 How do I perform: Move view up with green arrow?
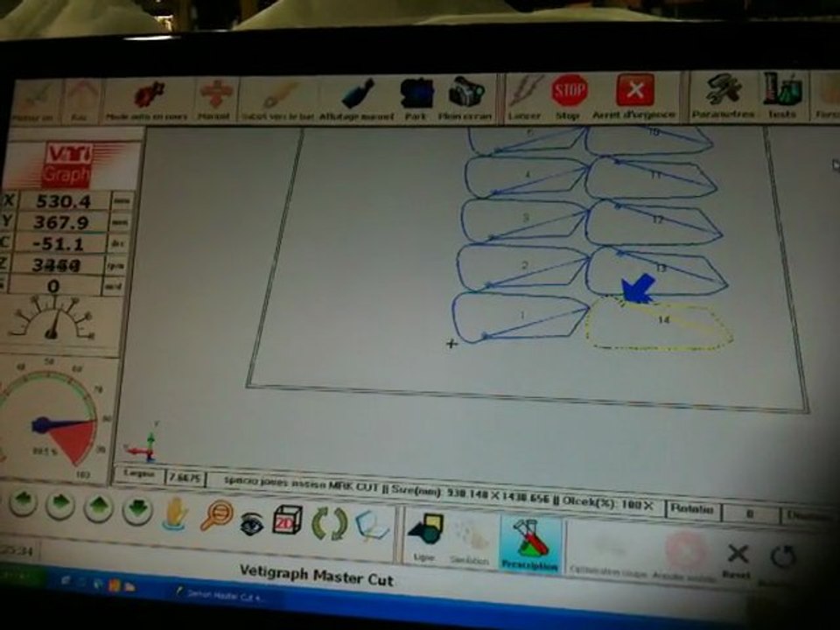98,507
